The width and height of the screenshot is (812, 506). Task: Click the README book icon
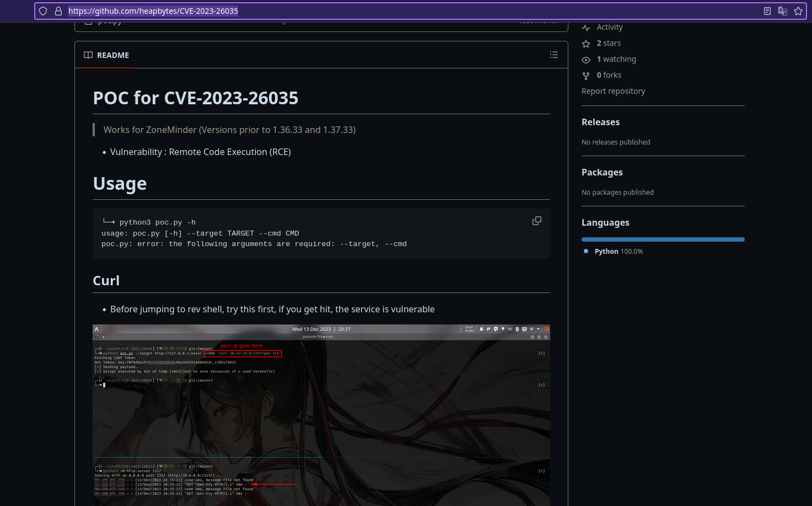(x=88, y=55)
